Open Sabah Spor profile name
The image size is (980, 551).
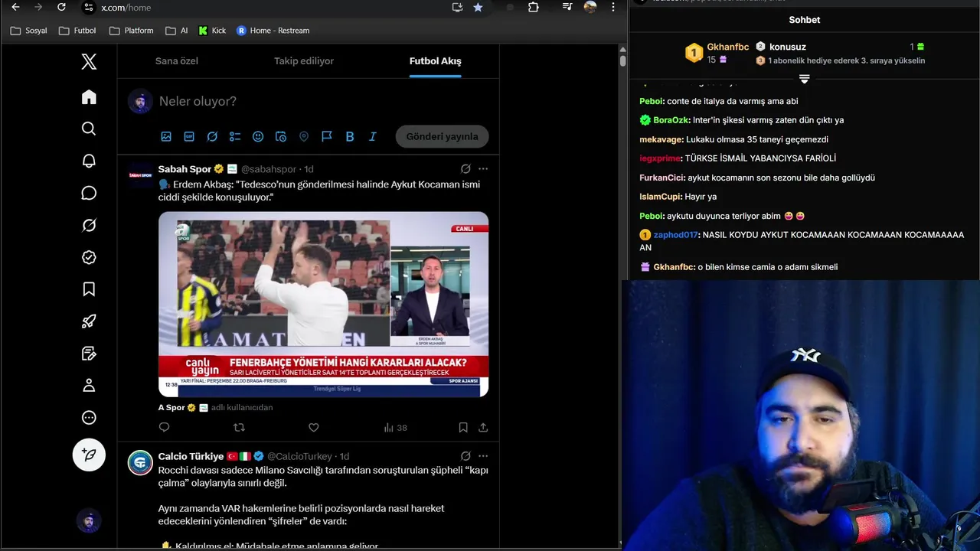[185, 169]
